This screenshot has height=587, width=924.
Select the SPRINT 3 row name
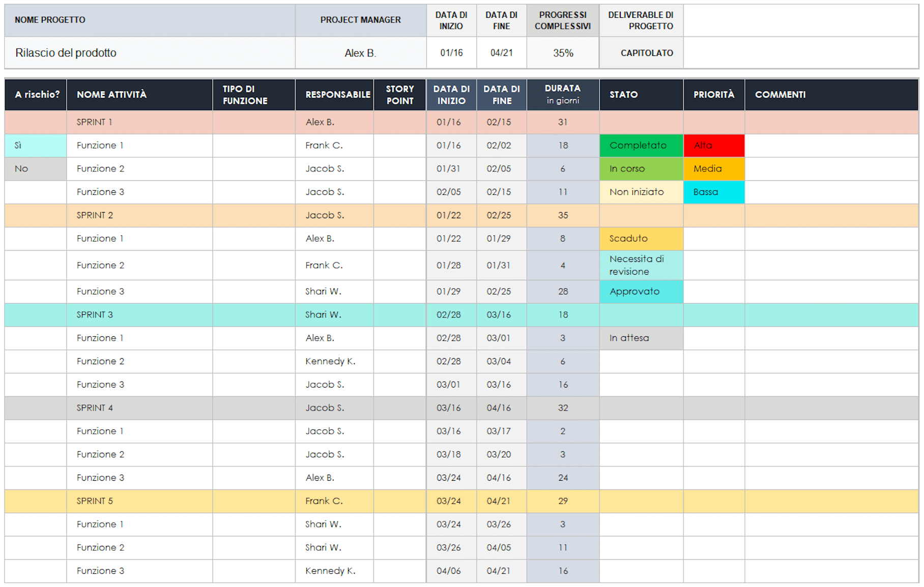click(x=95, y=315)
